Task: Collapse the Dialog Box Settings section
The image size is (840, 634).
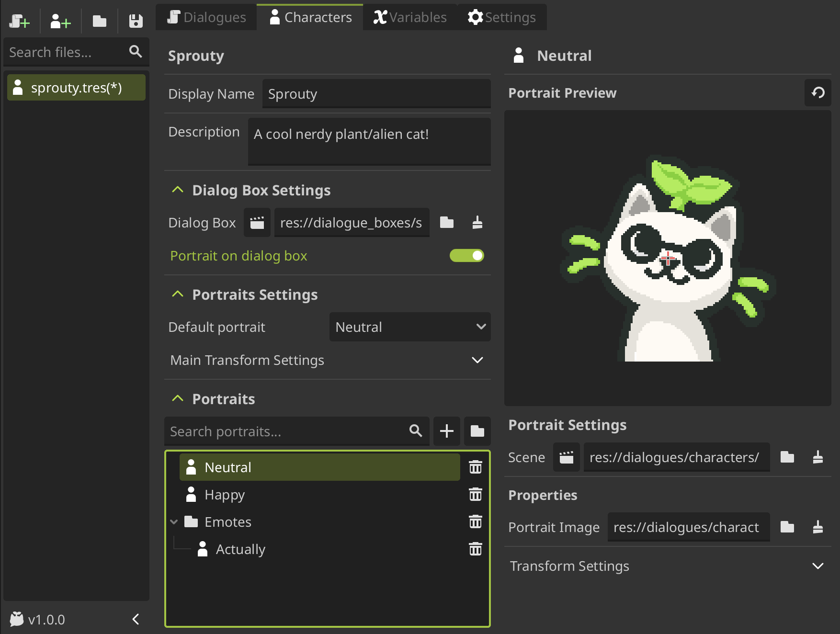Action: 178,190
